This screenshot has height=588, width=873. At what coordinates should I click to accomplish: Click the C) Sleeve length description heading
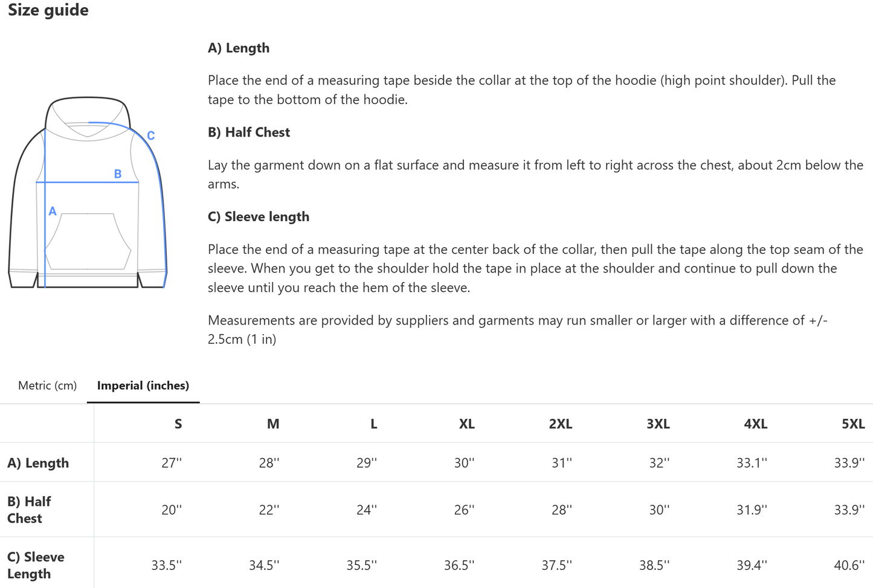click(x=259, y=216)
